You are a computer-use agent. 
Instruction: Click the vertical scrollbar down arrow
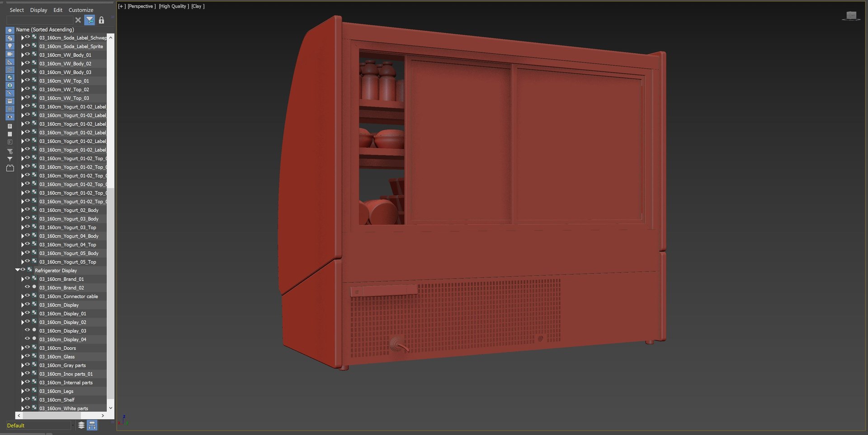(x=110, y=407)
